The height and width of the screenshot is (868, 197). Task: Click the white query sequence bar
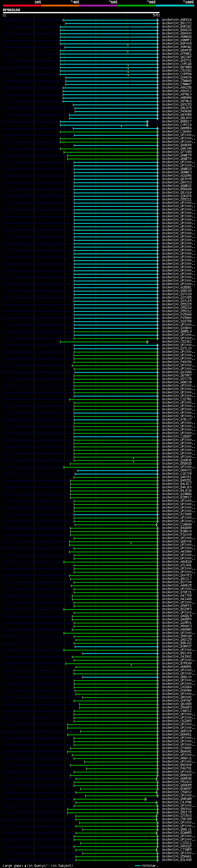pos(81,12)
